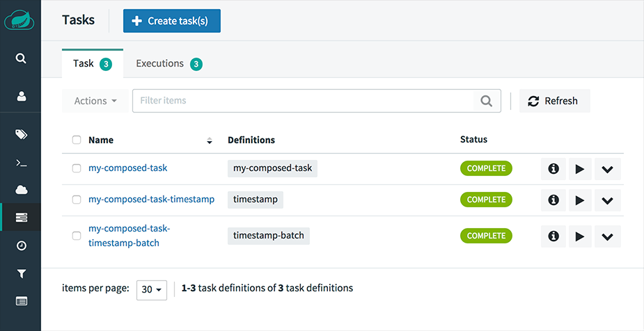Tick the select-all checkbox in the table header
644x331 pixels.
[x=77, y=140]
